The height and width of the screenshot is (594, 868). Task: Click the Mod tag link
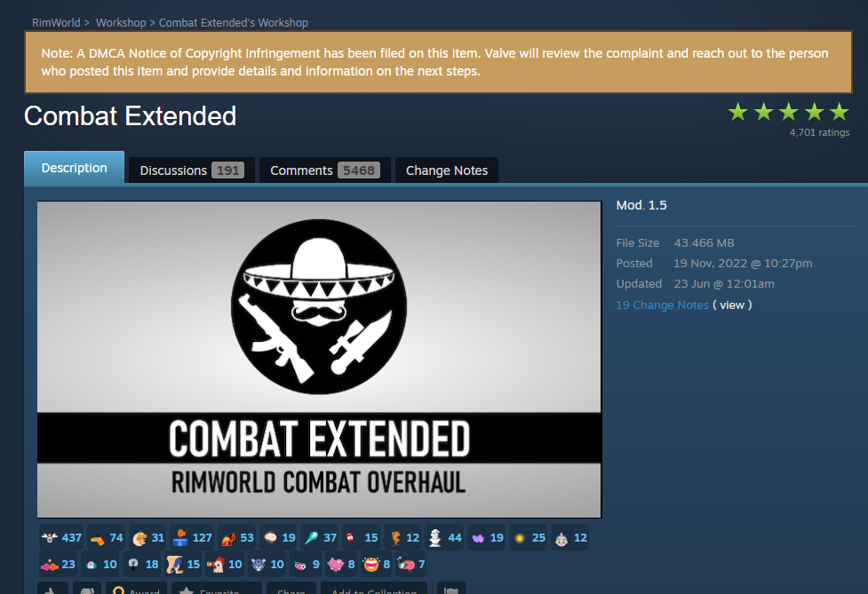click(x=629, y=205)
